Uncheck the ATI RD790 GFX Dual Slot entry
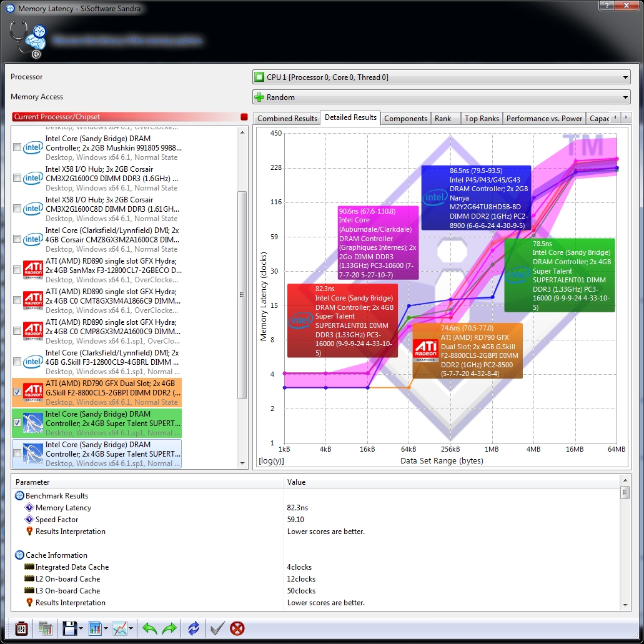Viewport: 644px width, 644px height. pos(17,392)
